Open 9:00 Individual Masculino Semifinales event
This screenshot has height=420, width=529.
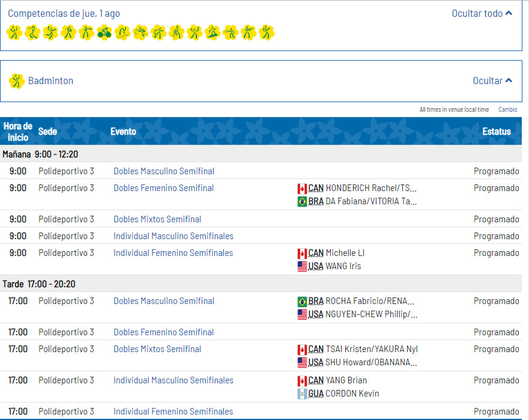pos(174,236)
